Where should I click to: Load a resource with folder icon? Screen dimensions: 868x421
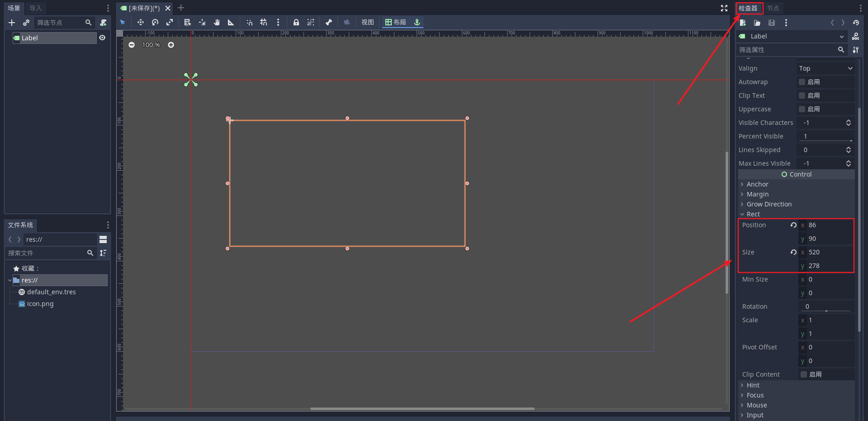pos(757,23)
